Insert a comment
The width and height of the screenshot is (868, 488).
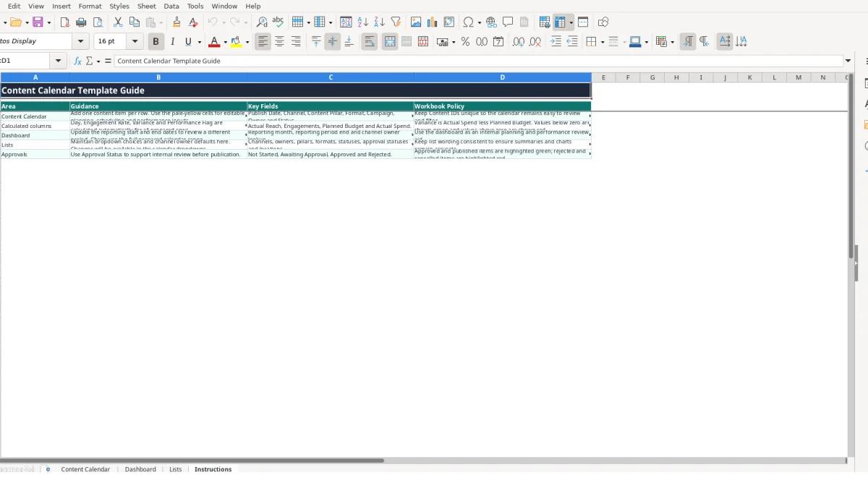tap(508, 22)
